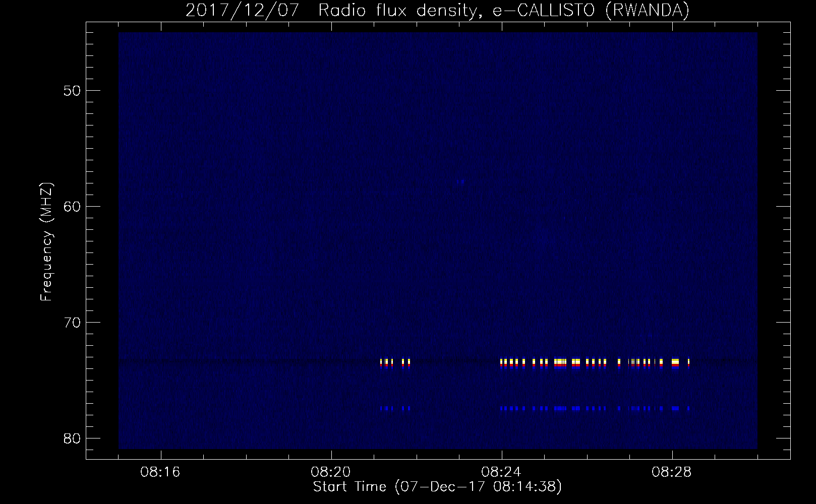Click the 08:28 time tick label
Image resolution: width=816 pixels, height=504 pixels.
coord(672,472)
